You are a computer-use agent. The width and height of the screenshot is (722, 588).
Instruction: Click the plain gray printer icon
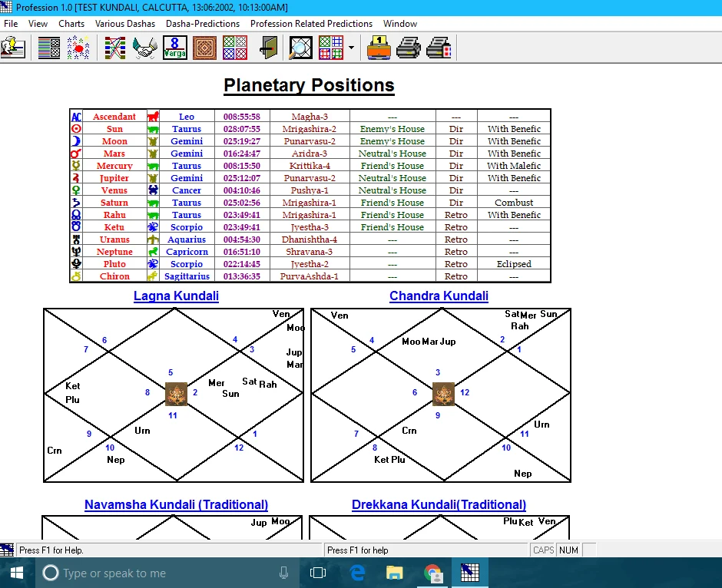coord(409,48)
